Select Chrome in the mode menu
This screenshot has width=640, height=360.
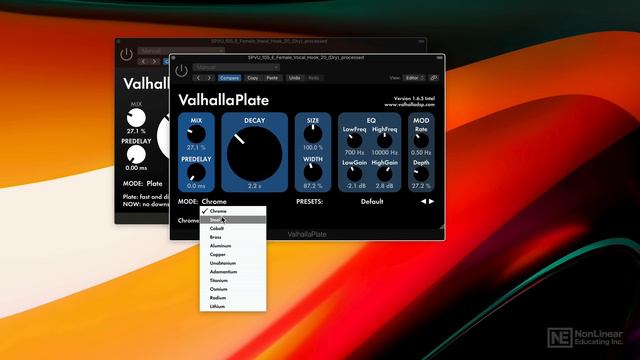(233, 211)
